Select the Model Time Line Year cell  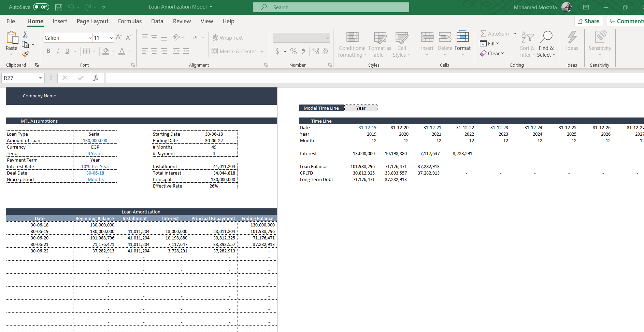pos(361,108)
